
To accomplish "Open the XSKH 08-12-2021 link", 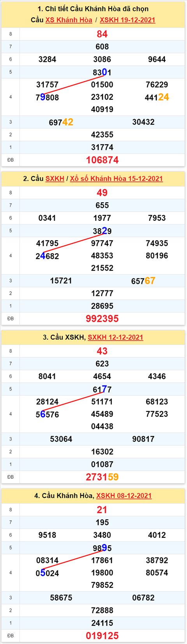I will [x=124, y=495].
